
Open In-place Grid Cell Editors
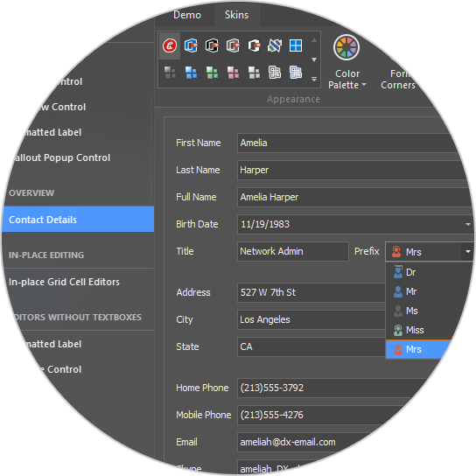click(x=64, y=282)
